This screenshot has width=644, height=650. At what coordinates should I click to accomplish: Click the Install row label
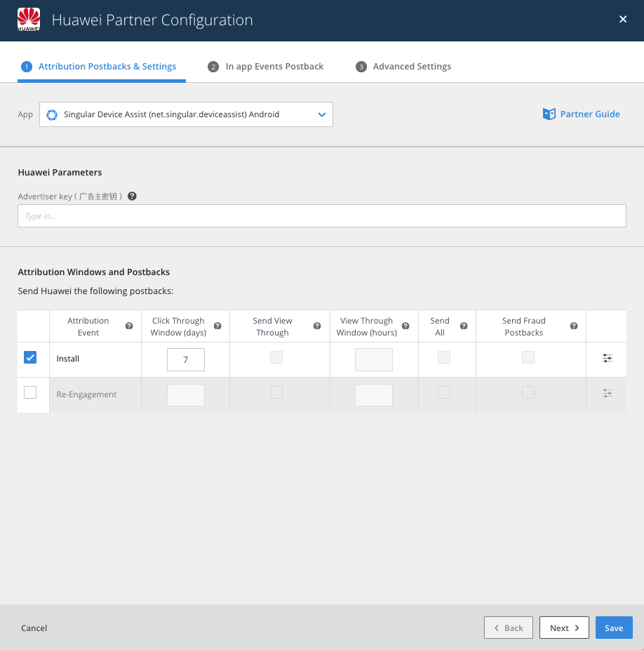(x=67, y=359)
